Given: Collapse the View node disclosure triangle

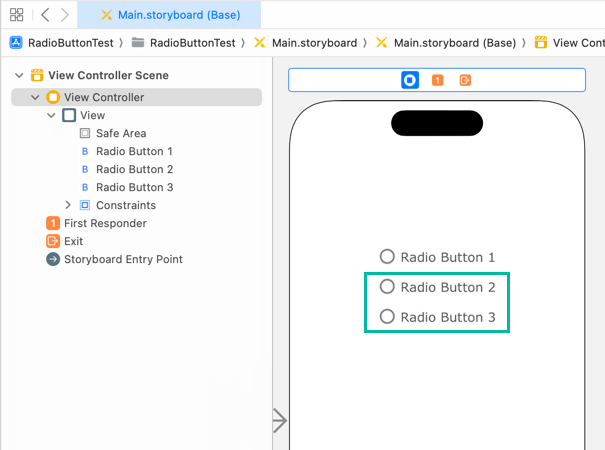Looking at the screenshot, I should click(52, 115).
